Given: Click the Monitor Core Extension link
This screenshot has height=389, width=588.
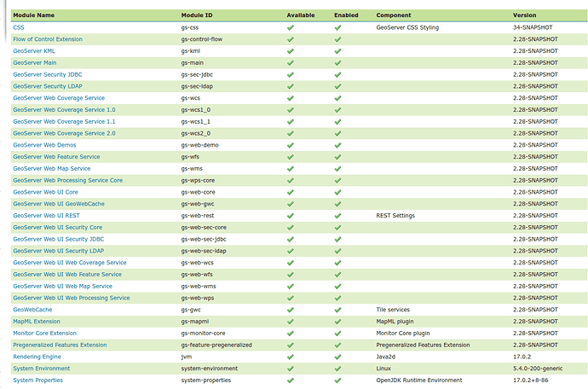Looking at the screenshot, I should point(44,333).
